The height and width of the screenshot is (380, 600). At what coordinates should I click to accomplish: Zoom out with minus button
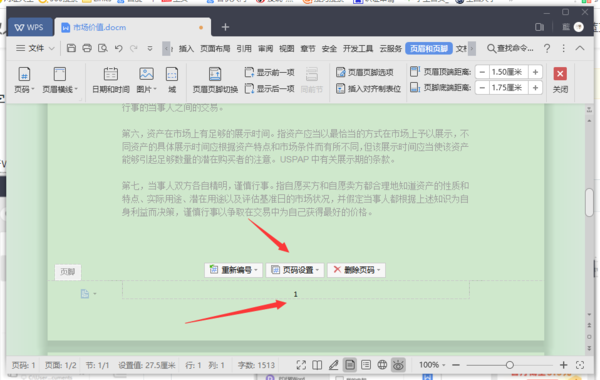[x=456, y=365]
